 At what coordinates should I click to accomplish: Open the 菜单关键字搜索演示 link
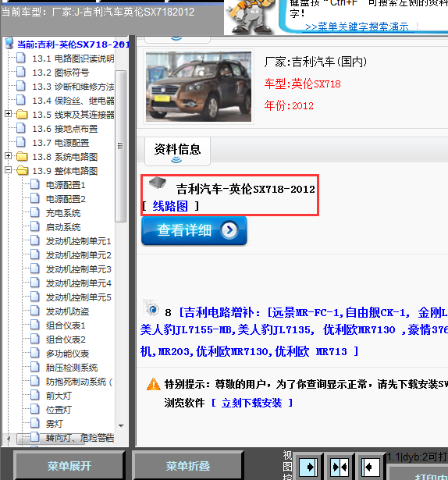357,27
